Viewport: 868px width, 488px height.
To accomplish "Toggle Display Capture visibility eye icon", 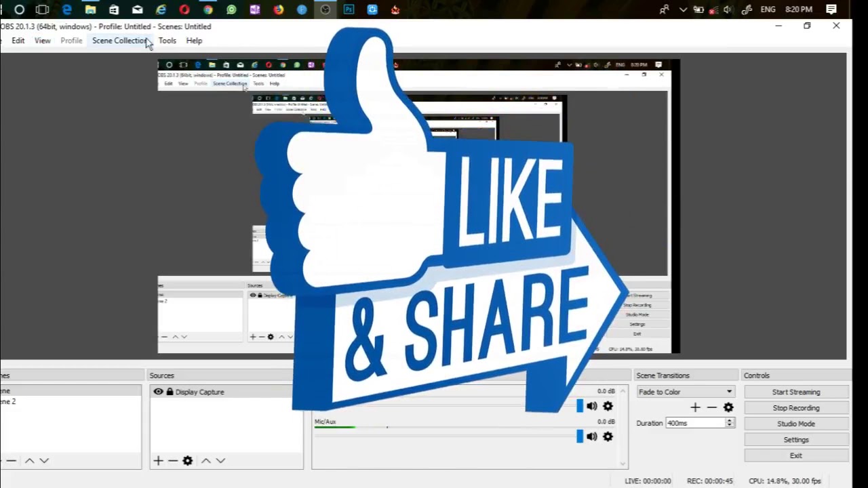I will pos(158,392).
